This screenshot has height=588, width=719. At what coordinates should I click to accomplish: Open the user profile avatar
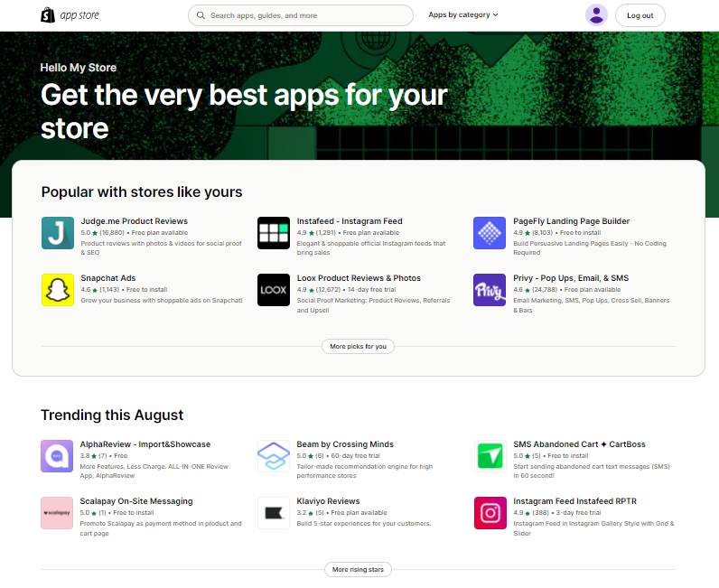point(596,15)
